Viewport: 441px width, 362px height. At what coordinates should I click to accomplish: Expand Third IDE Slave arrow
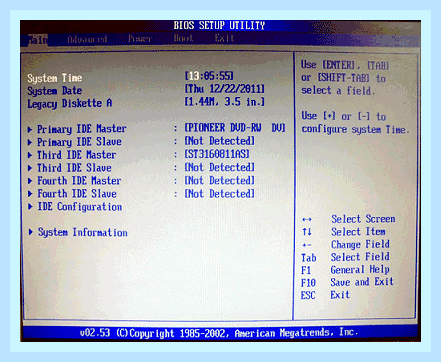point(30,168)
